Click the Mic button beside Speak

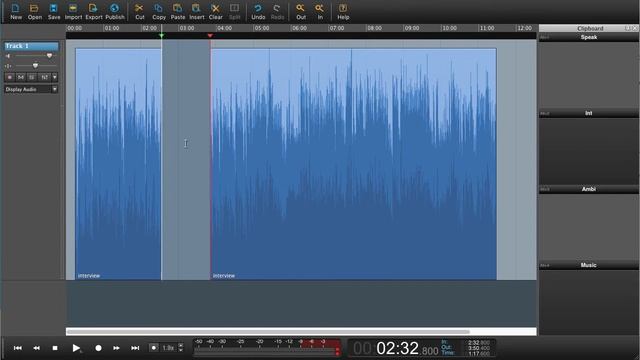[x=544, y=37]
